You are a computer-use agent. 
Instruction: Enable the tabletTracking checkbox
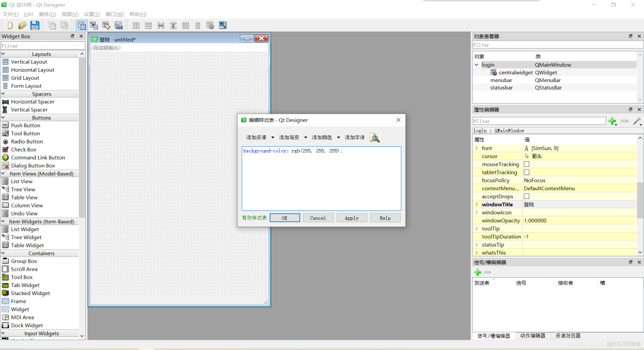(x=526, y=172)
